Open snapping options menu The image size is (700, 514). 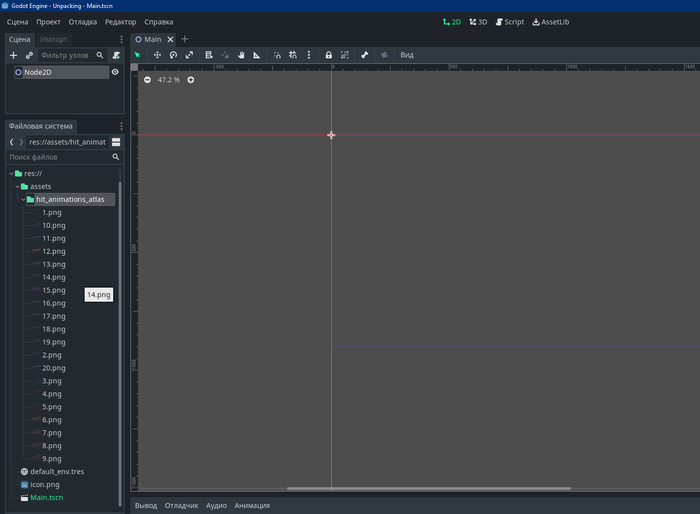point(308,55)
